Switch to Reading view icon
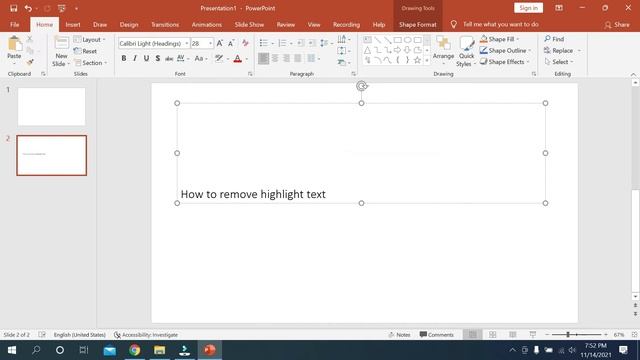Image resolution: width=640 pixels, height=360 pixels. (513, 335)
